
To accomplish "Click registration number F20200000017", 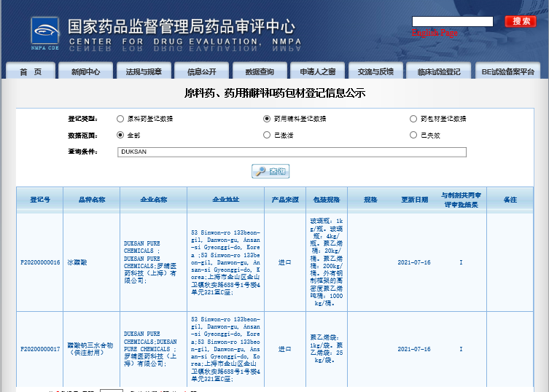I will coord(40,349).
